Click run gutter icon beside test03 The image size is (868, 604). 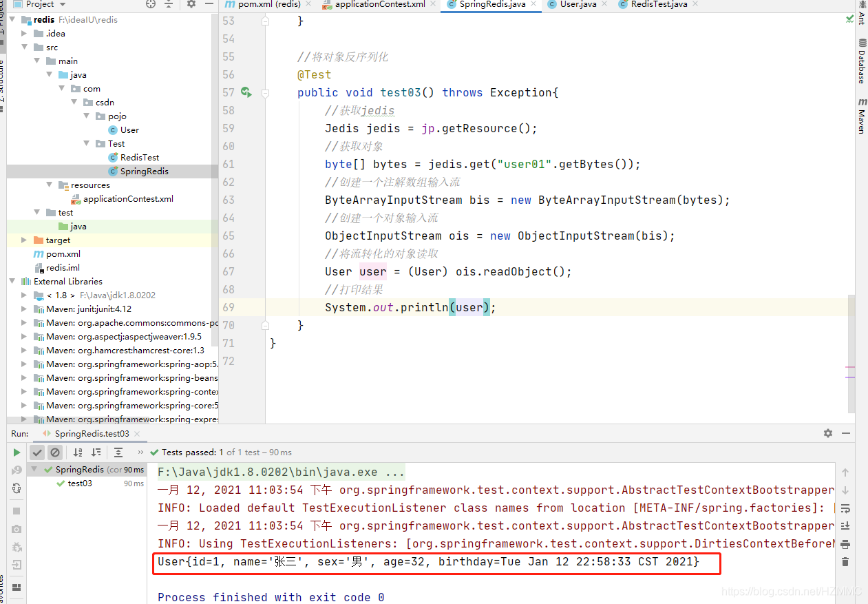point(246,92)
